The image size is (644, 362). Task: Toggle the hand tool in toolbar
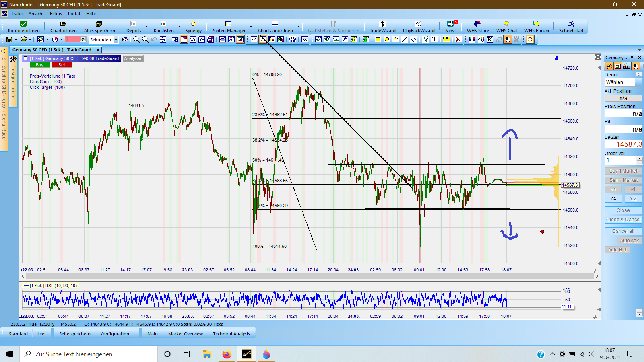pos(508,39)
